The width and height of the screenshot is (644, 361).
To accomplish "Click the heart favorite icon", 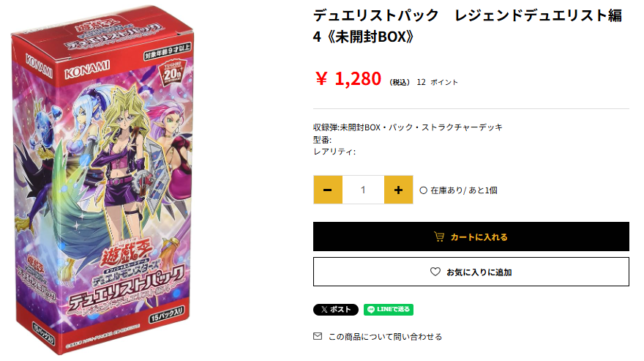I will (435, 272).
